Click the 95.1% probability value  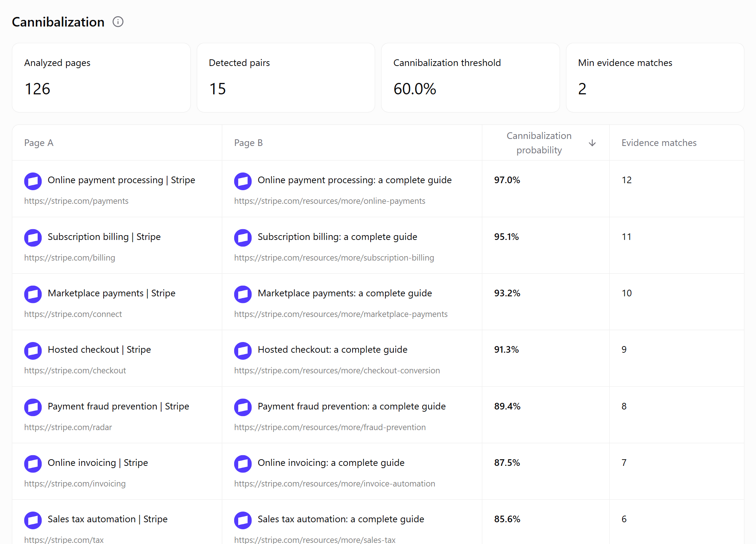[506, 237]
